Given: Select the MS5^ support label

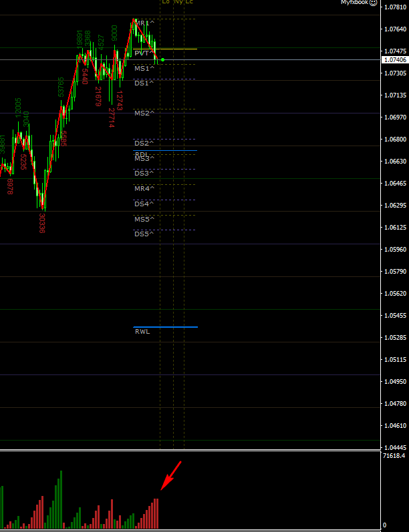Looking at the screenshot, I should [x=144, y=219].
